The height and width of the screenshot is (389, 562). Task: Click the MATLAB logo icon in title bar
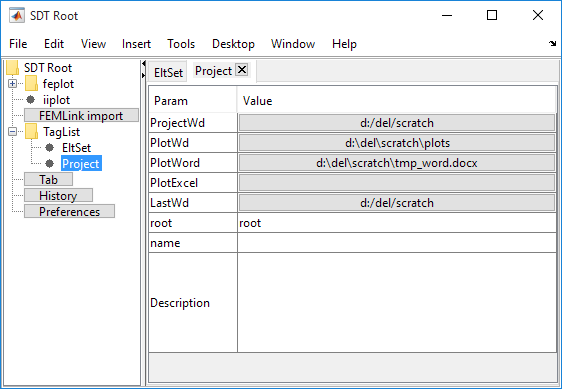pos(17,15)
